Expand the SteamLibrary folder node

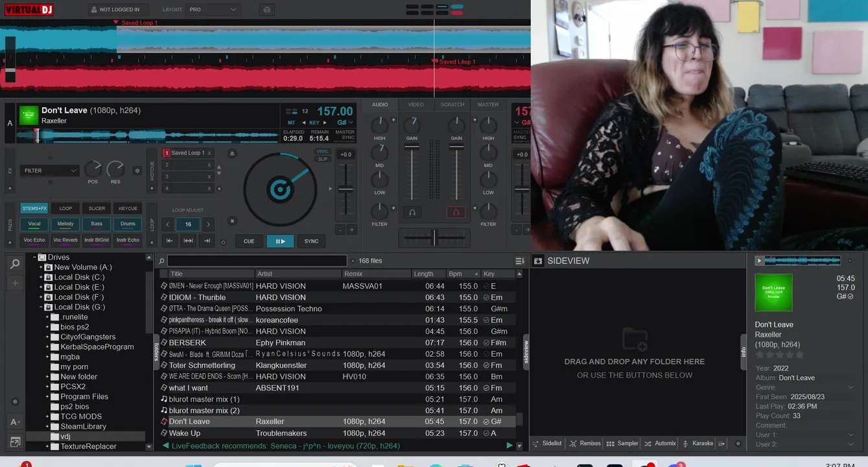(x=47, y=426)
